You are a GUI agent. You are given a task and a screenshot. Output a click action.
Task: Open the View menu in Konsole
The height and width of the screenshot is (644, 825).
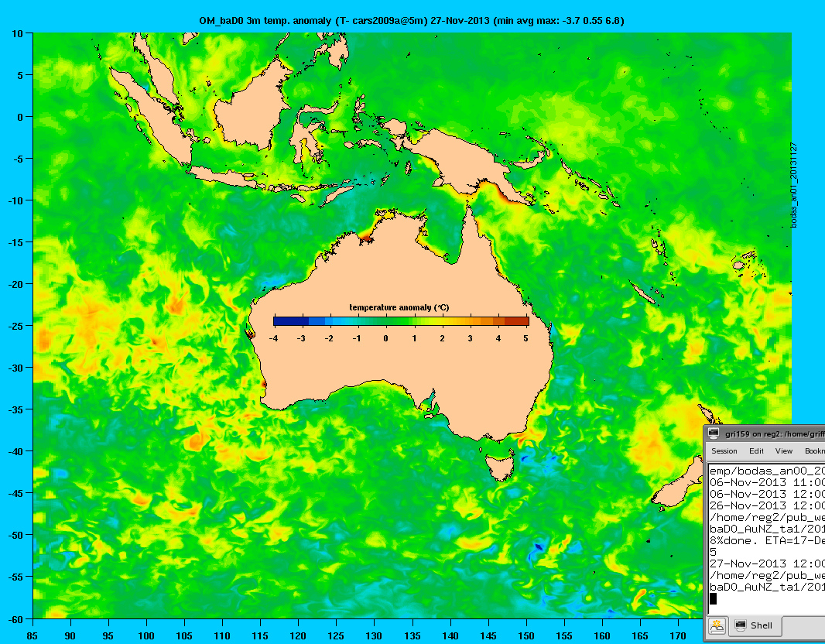pyautogui.click(x=783, y=451)
